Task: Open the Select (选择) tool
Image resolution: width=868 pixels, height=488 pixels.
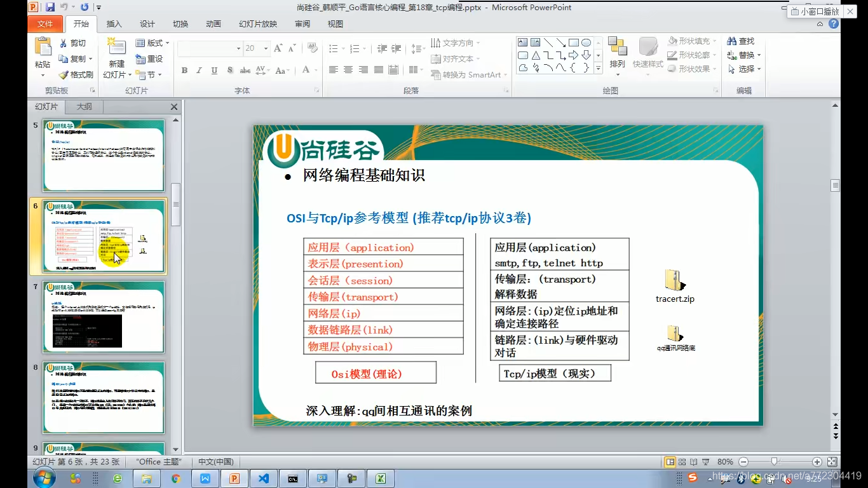Action: coord(743,69)
